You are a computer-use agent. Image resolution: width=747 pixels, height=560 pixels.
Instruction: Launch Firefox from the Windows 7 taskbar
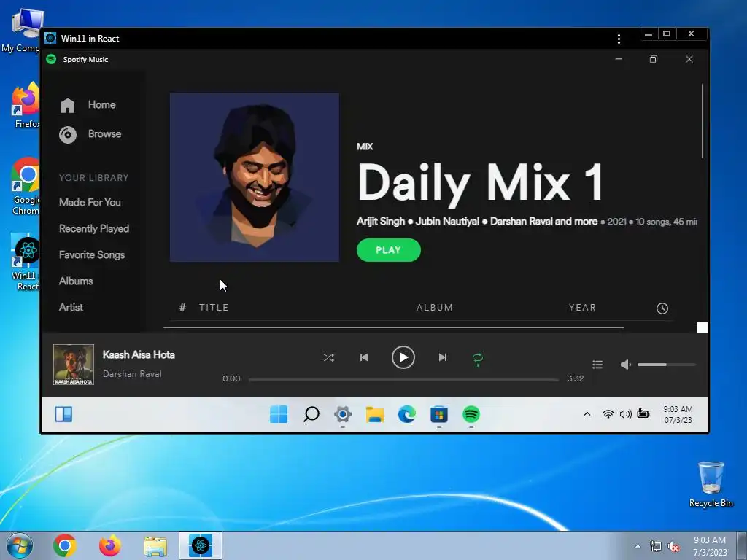pyautogui.click(x=109, y=545)
